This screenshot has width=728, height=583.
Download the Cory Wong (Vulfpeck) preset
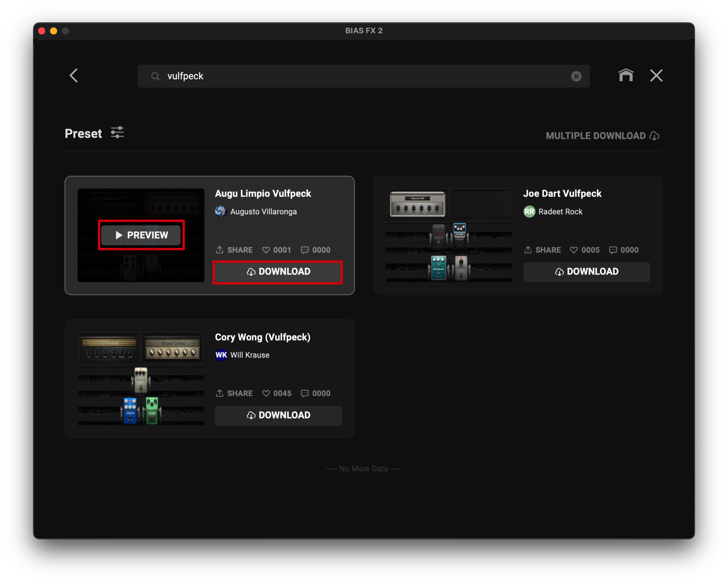coord(278,415)
